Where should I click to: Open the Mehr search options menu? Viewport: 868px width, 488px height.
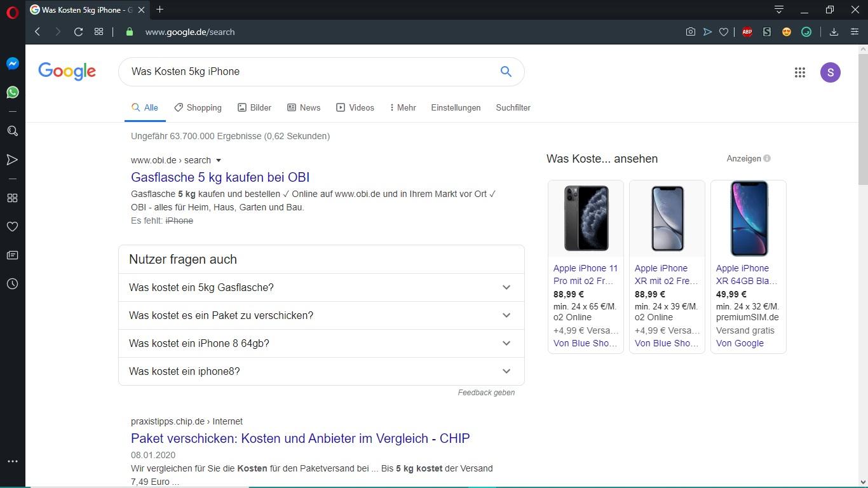tap(403, 107)
